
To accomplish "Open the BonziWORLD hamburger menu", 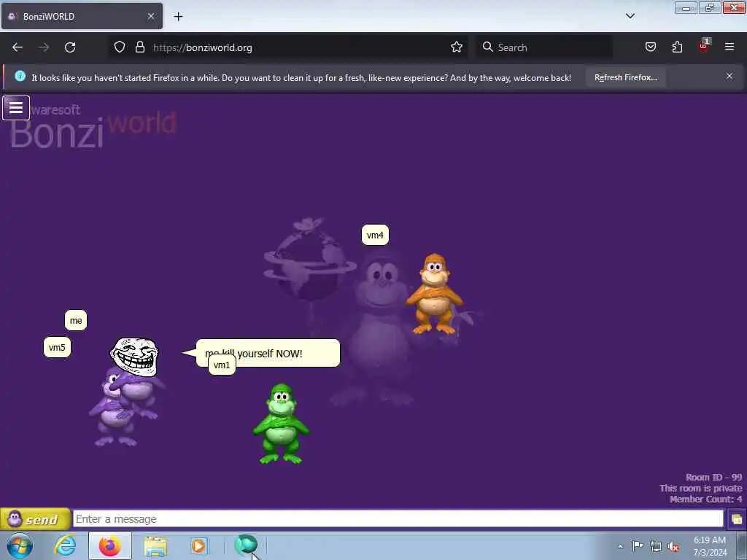I will tap(16, 108).
